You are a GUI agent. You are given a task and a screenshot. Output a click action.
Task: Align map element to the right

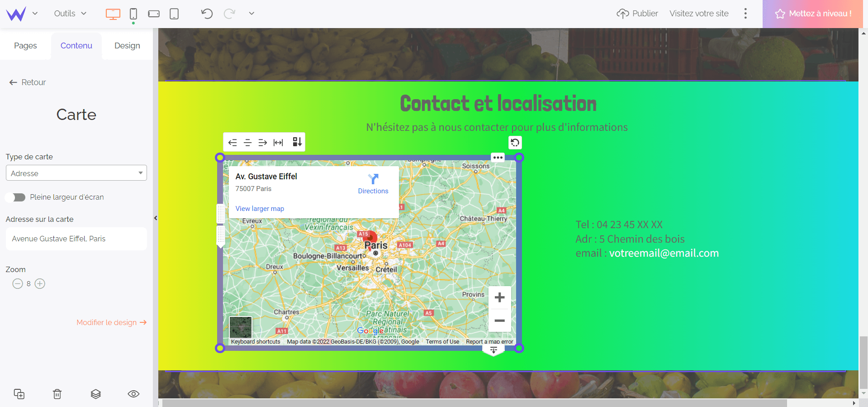263,143
